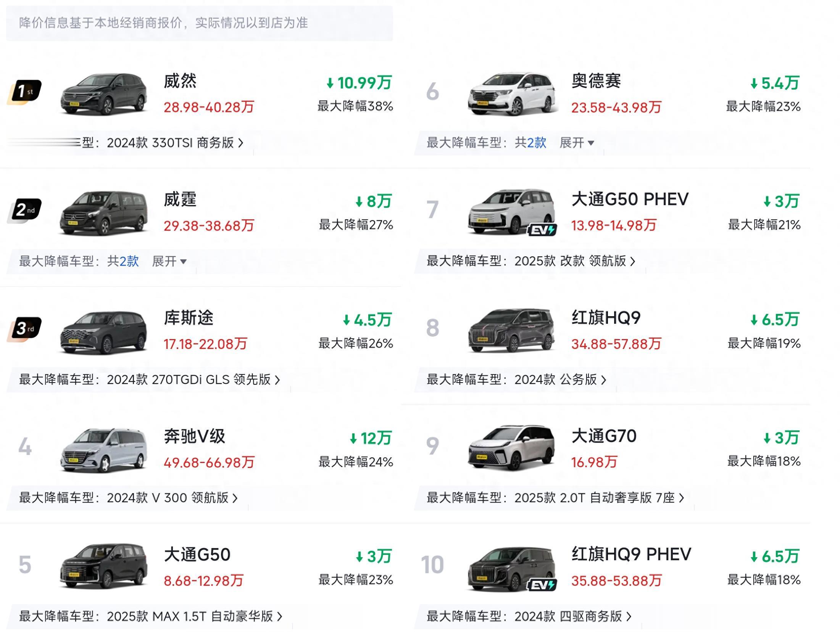This screenshot has width=840, height=635.
Task: Open 大通G70 2025款 2.0T 自动奢享版 7座
Action: (599, 498)
